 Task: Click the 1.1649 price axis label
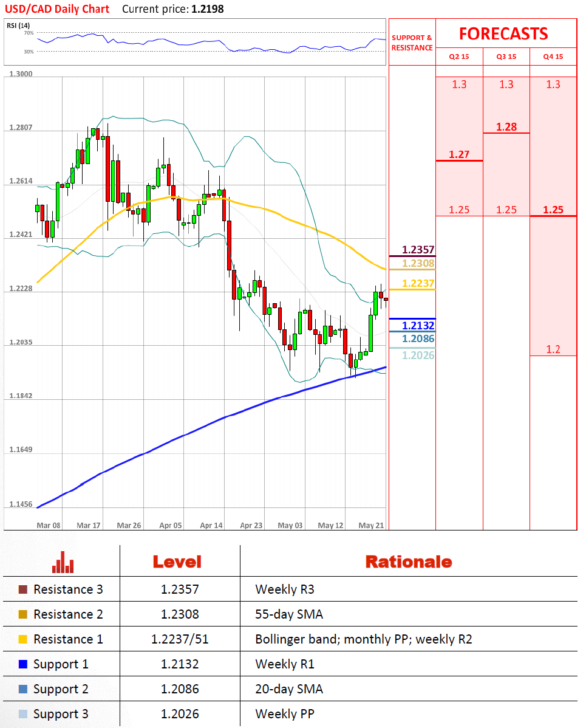pos(21,450)
